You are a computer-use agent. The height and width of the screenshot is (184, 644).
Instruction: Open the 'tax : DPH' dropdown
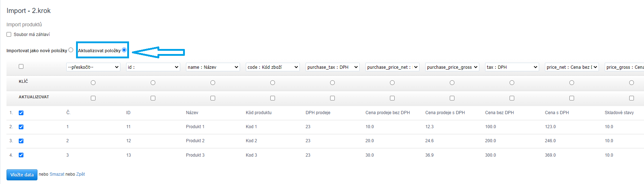pos(512,67)
